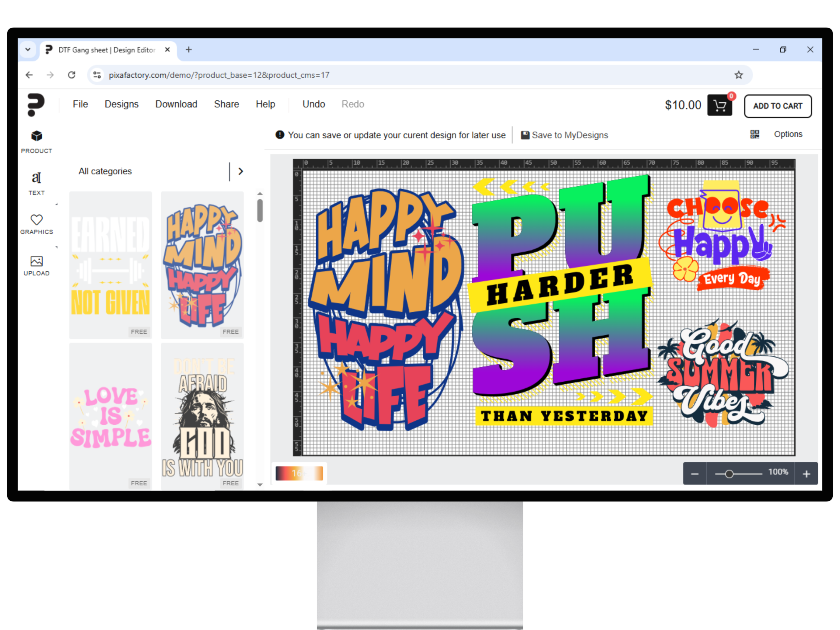The width and height of the screenshot is (840, 630).
Task: Click the zoom in plus button
Action: (x=806, y=473)
